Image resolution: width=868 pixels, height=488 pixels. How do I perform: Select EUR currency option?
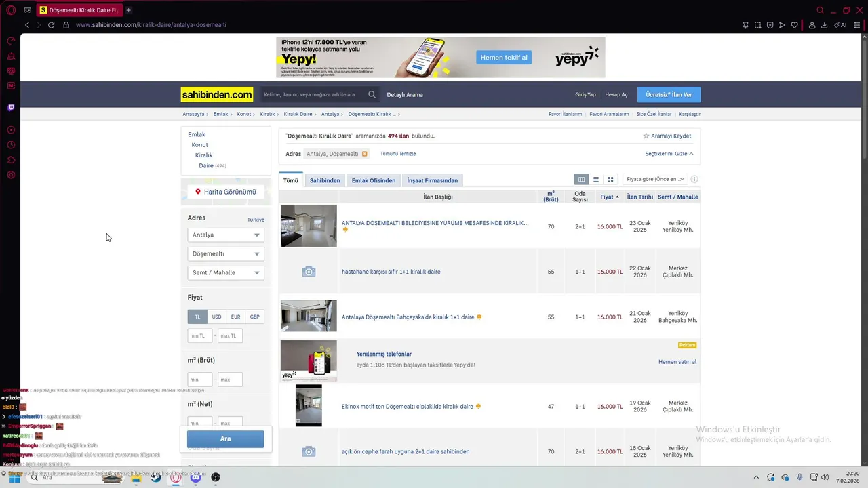tap(235, 317)
